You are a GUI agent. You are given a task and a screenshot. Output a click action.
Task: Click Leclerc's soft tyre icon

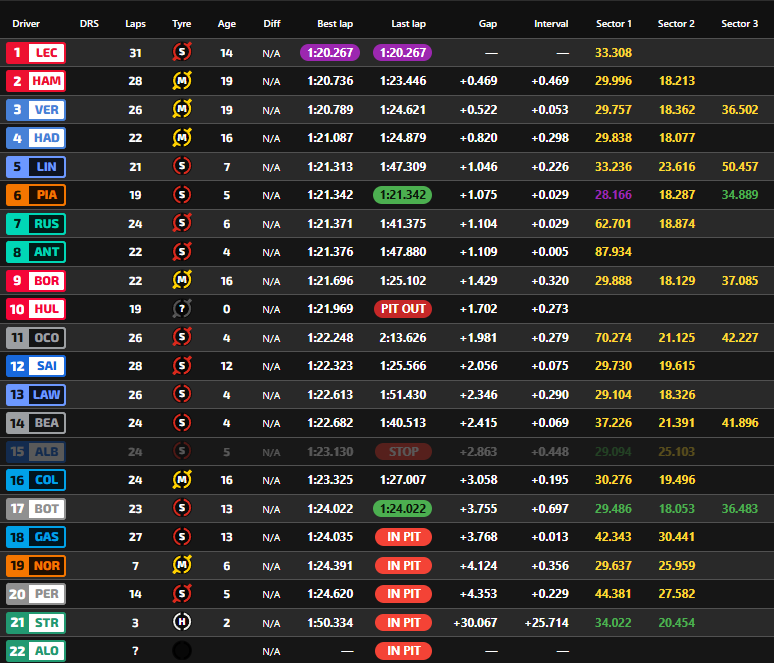click(x=181, y=53)
